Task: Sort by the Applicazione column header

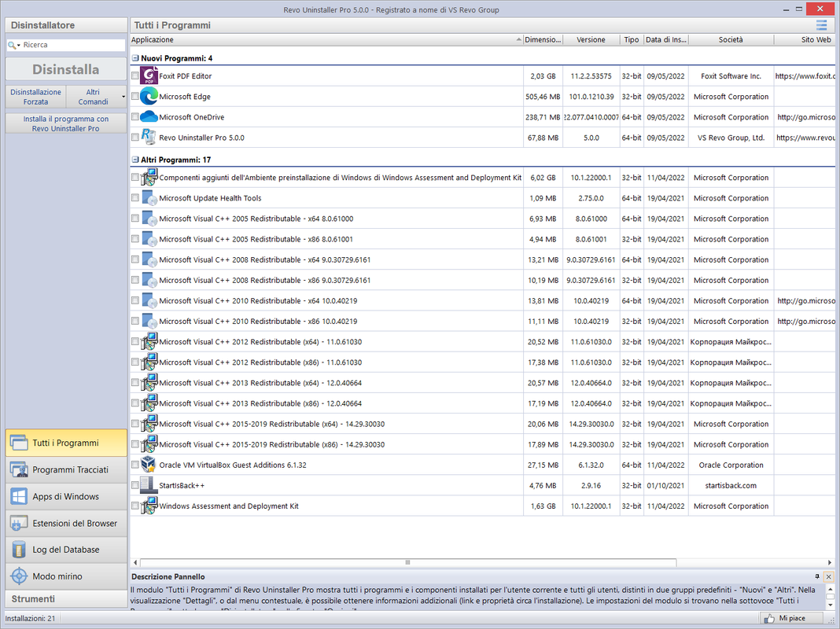Action: (326, 39)
